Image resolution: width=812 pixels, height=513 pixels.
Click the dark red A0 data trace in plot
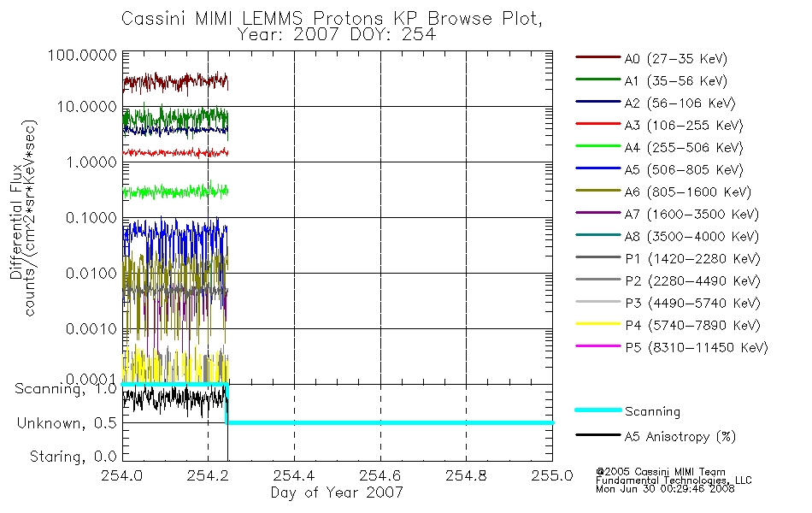tap(175, 82)
